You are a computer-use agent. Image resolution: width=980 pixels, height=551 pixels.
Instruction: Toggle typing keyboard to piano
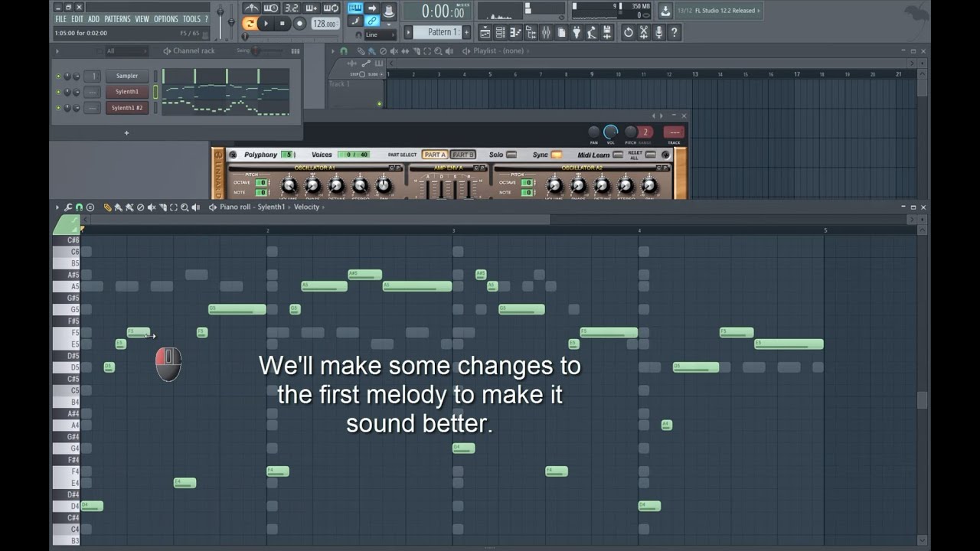(354, 8)
